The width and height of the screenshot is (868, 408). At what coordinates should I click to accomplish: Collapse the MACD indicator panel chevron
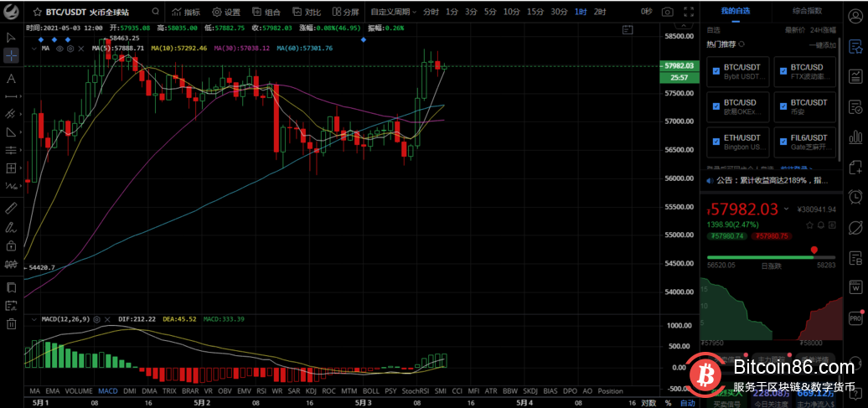click(34, 319)
